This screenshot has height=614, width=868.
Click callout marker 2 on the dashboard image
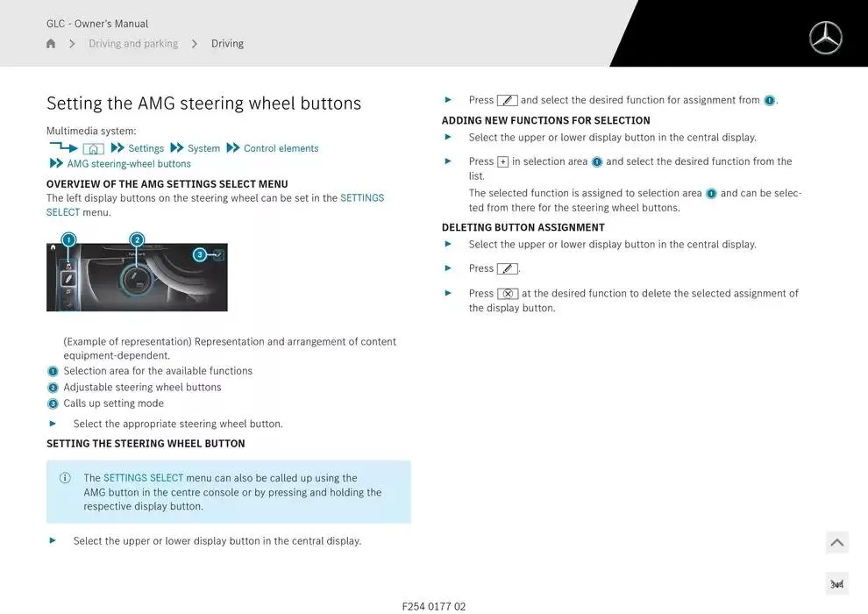pos(137,239)
